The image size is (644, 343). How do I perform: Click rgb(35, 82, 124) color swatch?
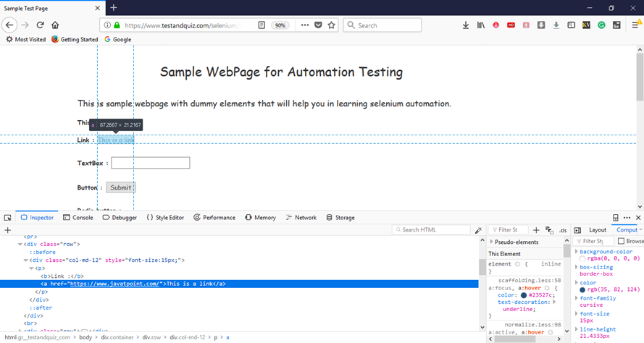[x=582, y=289]
